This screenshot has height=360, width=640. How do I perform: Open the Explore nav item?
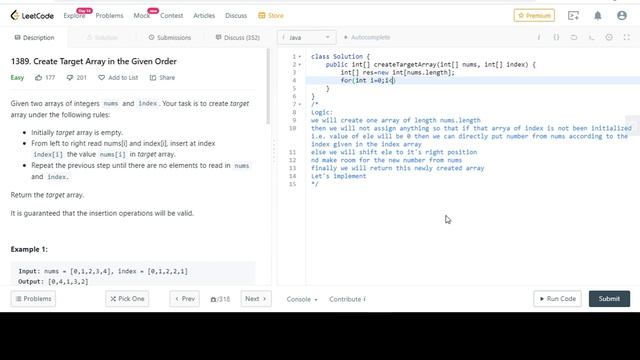[74, 16]
